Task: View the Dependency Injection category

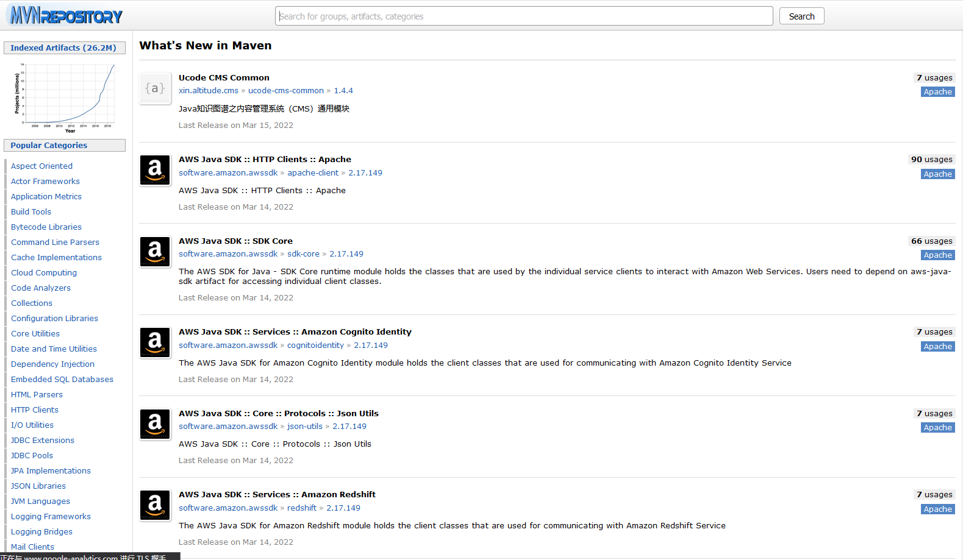Action: (52, 364)
